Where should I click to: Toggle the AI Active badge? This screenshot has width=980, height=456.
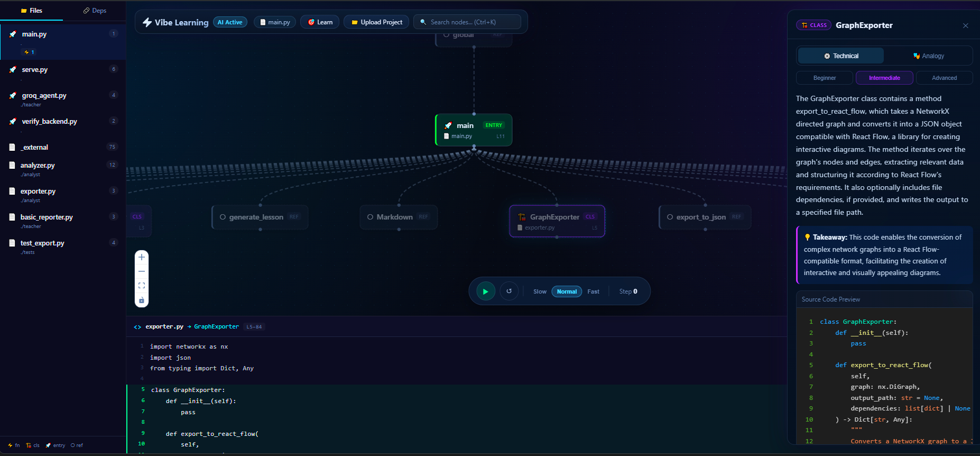click(230, 22)
